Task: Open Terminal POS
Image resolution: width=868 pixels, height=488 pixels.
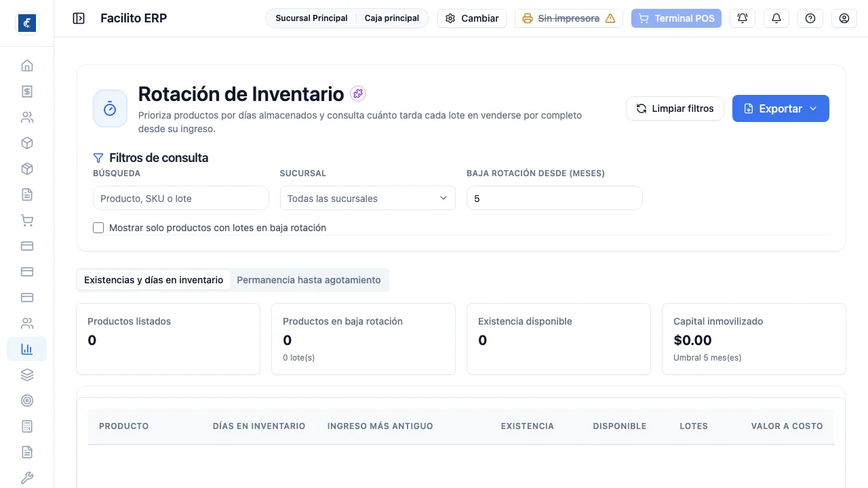Action: pyautogui.click(x=676, y=18)
